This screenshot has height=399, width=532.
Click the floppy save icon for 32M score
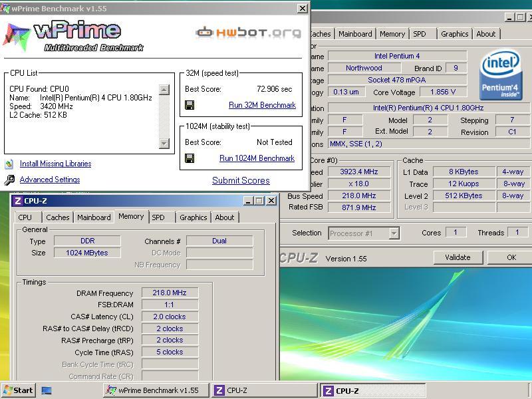(x=190, y=105)
